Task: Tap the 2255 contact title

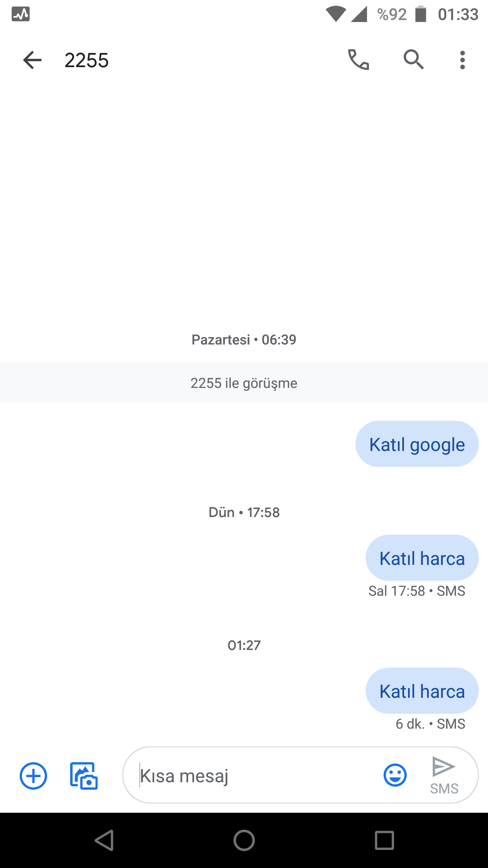Action: [86, 60]
